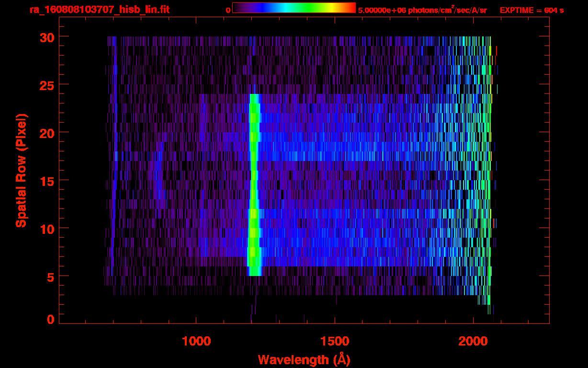Image resolution: width=588 pixels, height=368 pixels.
Task: Click the y-axis tick label 5
Action: click(51, 276)
